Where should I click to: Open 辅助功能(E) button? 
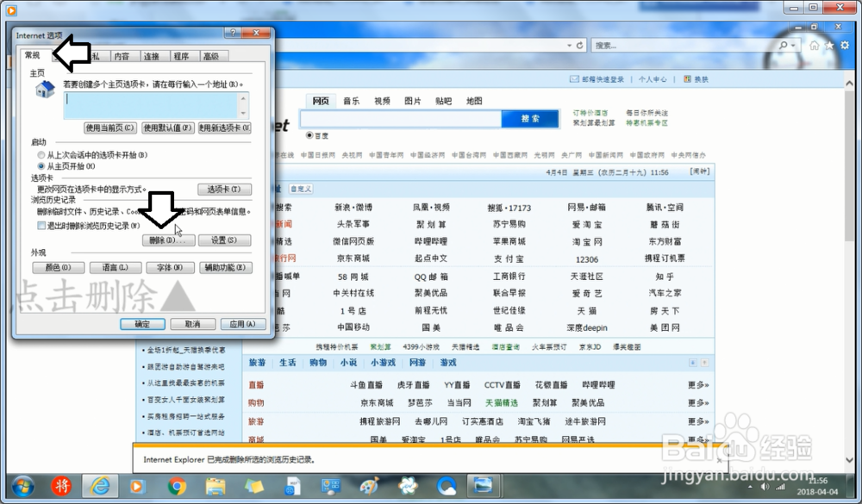[225, 268]
